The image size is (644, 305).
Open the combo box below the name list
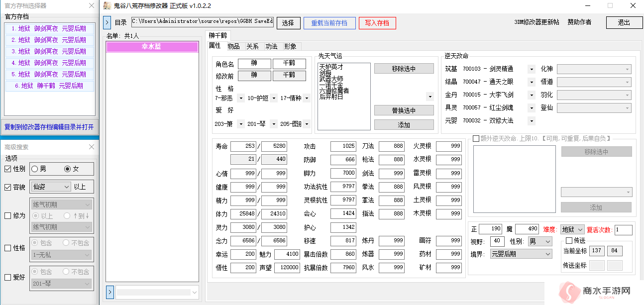(x=157, y=293)
